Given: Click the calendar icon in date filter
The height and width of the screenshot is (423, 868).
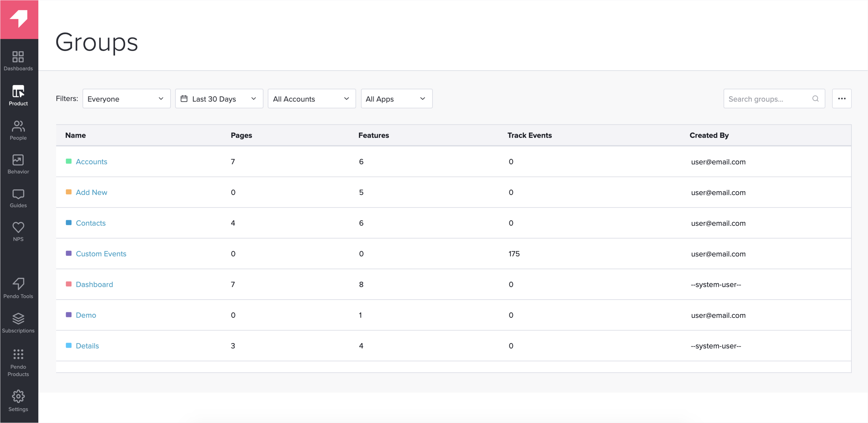Looking at the screenshot, I should point(184,99).
